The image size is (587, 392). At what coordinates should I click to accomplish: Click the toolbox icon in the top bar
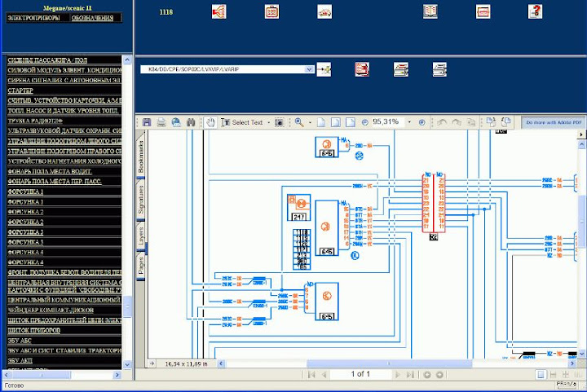[x=271, y=12]
